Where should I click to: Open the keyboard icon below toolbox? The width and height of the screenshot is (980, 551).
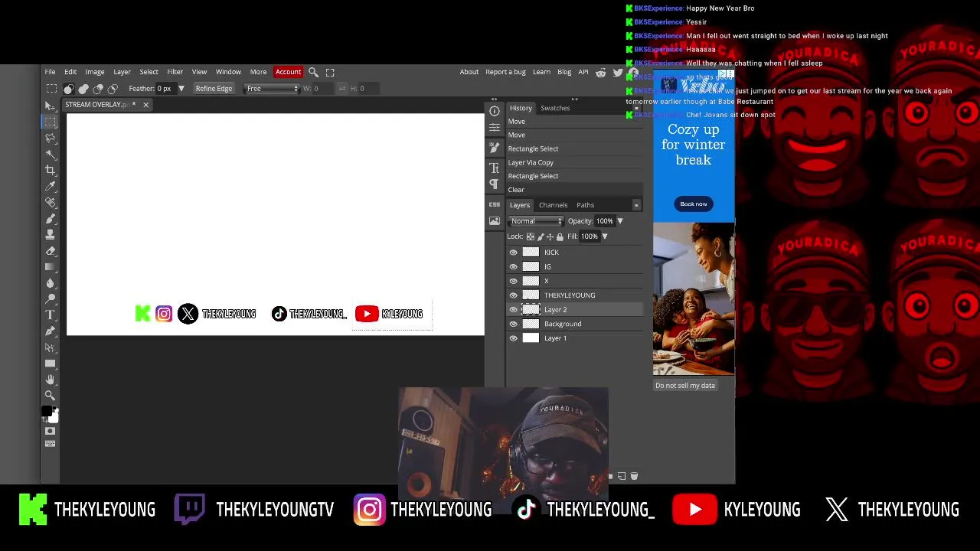click(50, 444)
